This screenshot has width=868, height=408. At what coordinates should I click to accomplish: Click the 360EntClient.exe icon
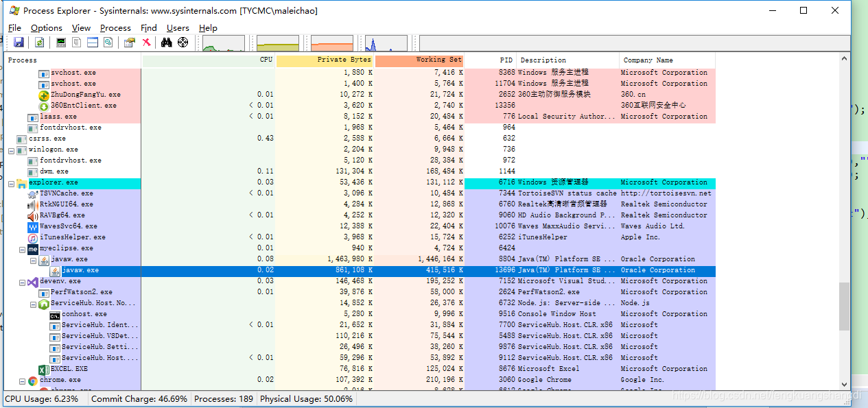tap(44, 106)
